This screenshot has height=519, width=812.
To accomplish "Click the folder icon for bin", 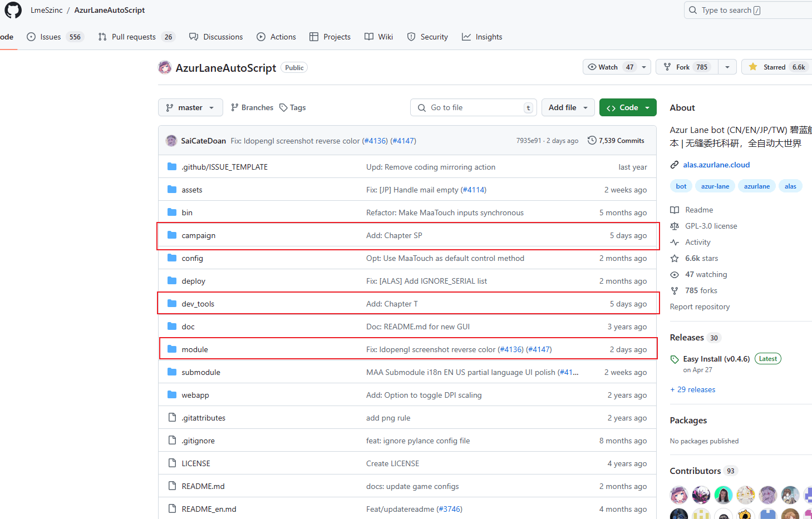I will click(x=172, y=212).
